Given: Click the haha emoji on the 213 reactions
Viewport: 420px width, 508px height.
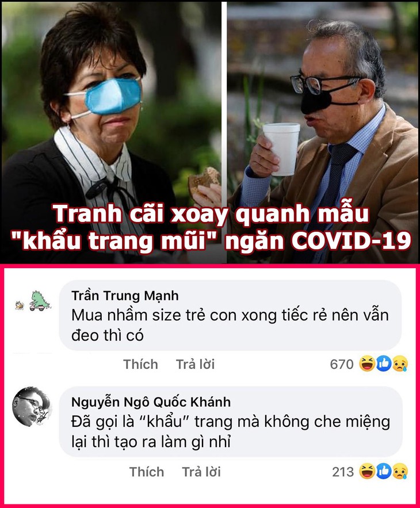Looking at the screenshot, I should 367,471.
